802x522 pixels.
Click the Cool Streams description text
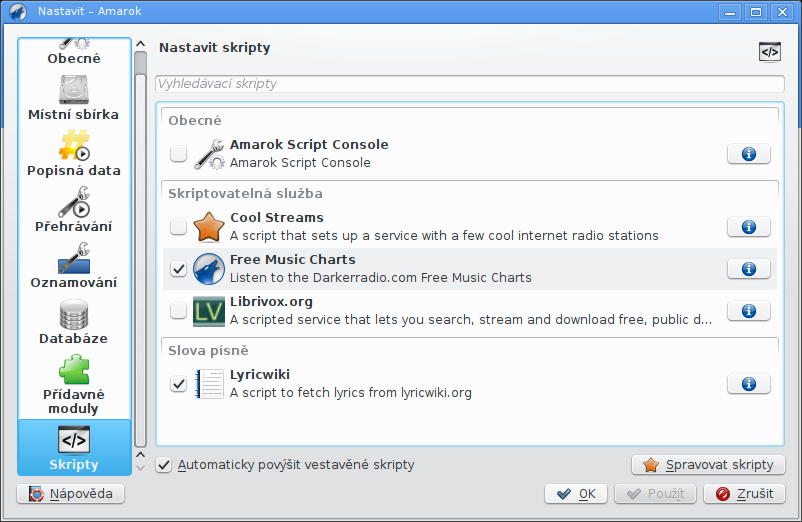[444, 236]
